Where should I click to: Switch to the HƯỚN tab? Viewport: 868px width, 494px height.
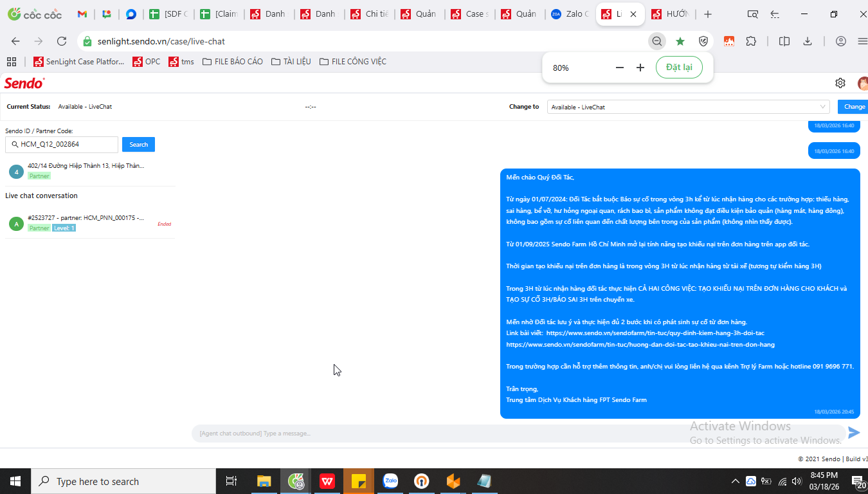click(670, 14)
